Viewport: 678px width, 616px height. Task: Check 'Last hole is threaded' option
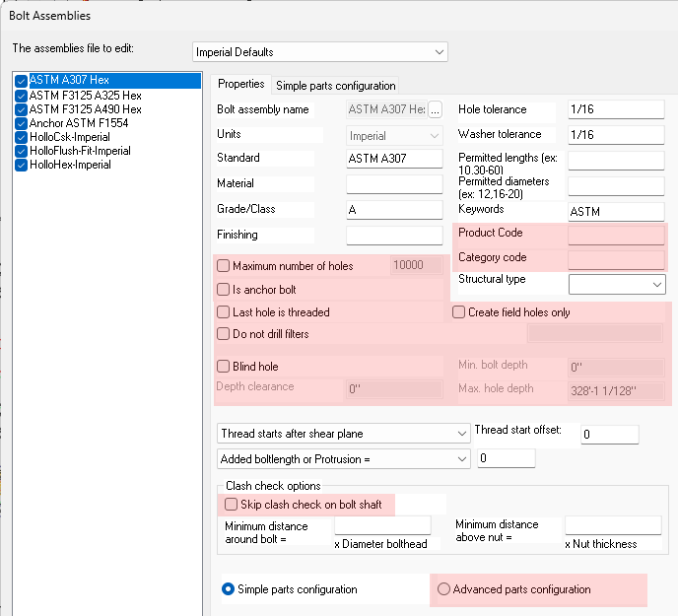click(x=224, y=312)
